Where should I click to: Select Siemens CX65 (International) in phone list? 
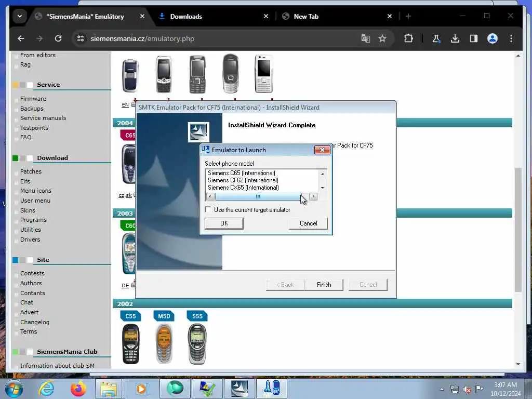coord(243,187)
